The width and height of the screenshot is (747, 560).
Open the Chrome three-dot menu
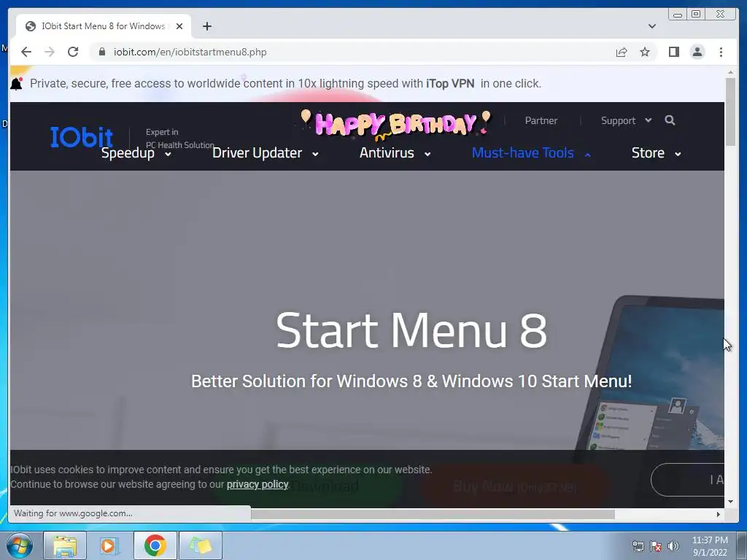[x=721, y=52]
